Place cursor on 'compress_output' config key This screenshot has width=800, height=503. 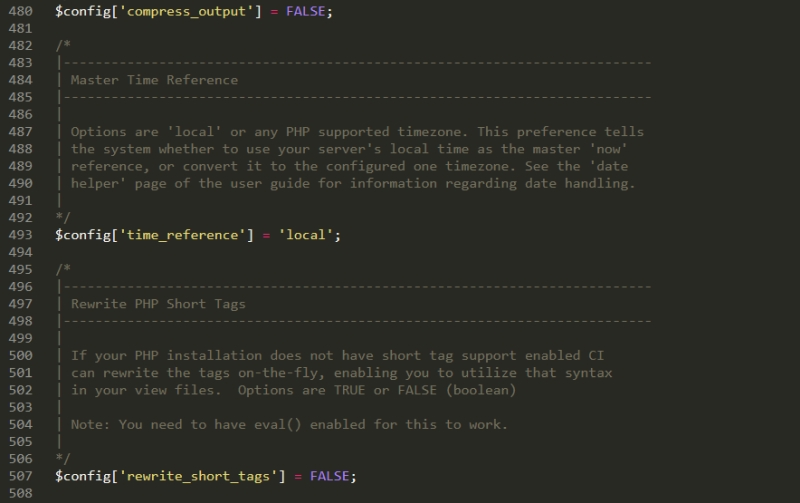click(186, 11)
